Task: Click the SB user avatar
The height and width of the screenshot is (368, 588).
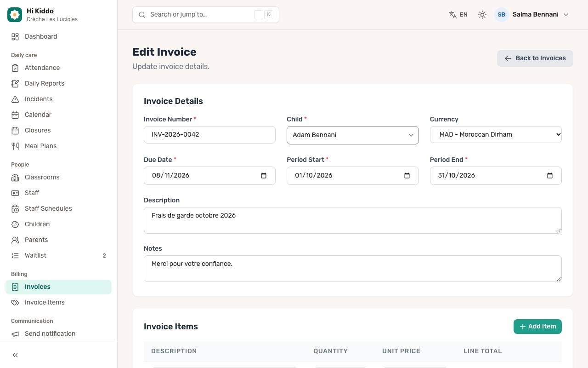Action: click(502, 15)
